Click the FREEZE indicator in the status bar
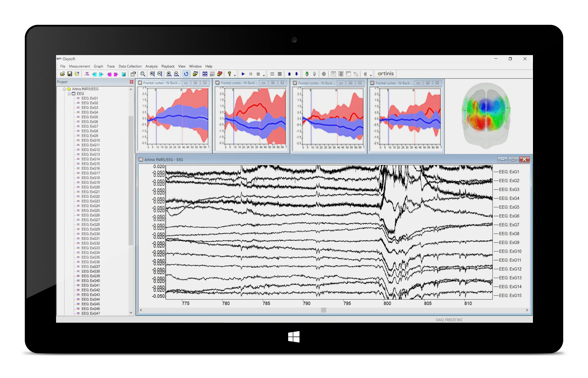This screenshot has height=378, width=588. click(450, 320)
